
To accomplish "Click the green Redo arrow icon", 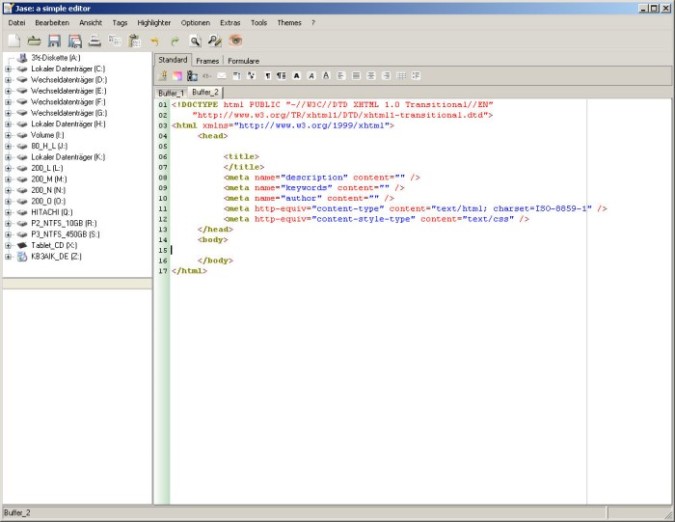I will 173,41.
